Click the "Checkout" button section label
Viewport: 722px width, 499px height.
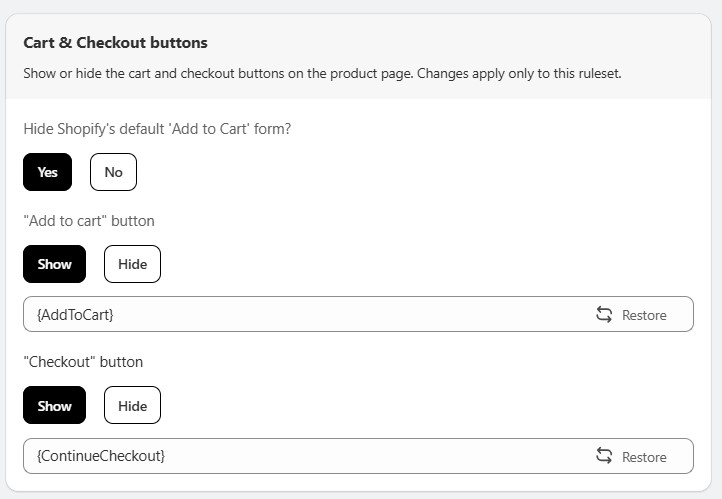tap(83, 362)
